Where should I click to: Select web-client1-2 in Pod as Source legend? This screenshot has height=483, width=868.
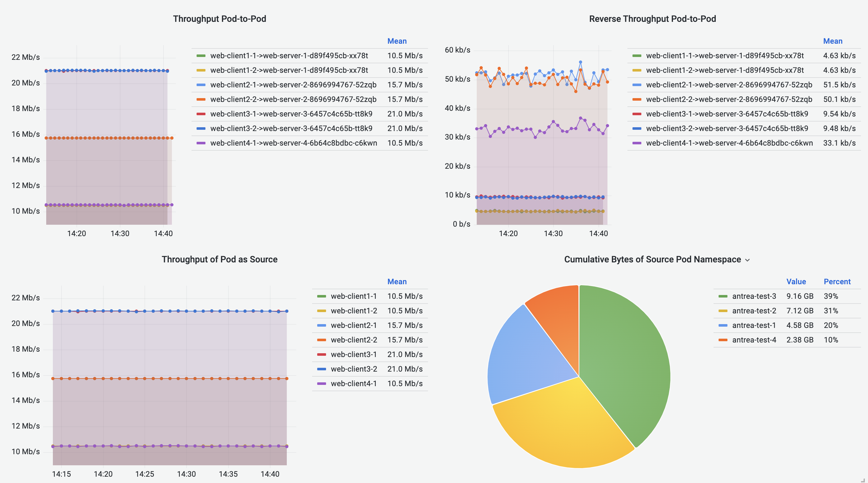354,310
